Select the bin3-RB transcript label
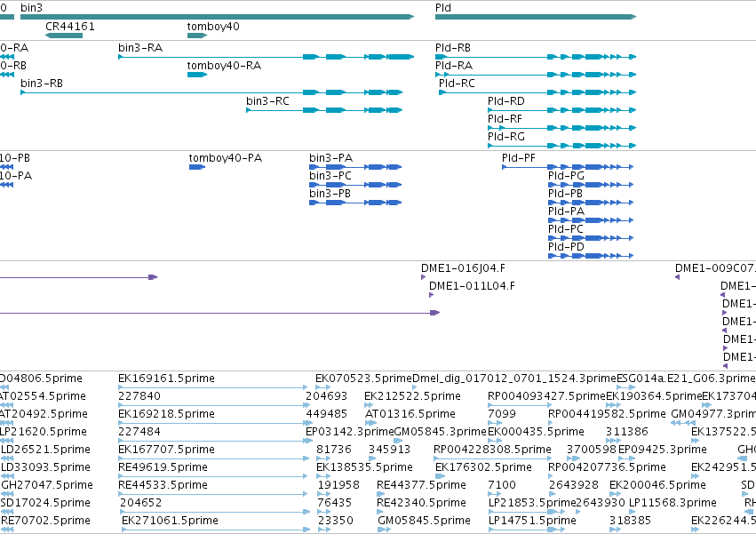 click(42, 84)
